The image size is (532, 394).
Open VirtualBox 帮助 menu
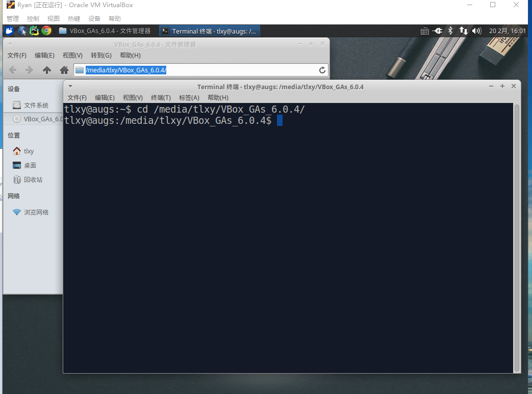pos(114,19)
